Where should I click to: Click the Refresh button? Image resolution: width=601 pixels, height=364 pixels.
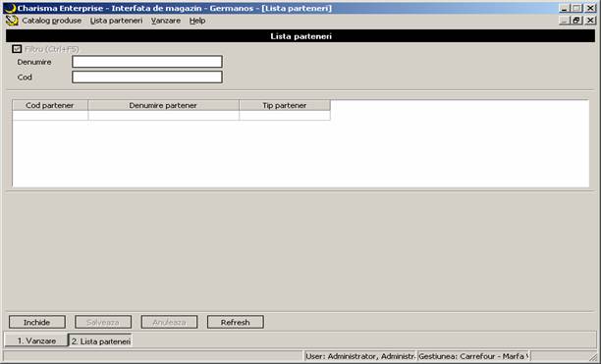[236, 322]
